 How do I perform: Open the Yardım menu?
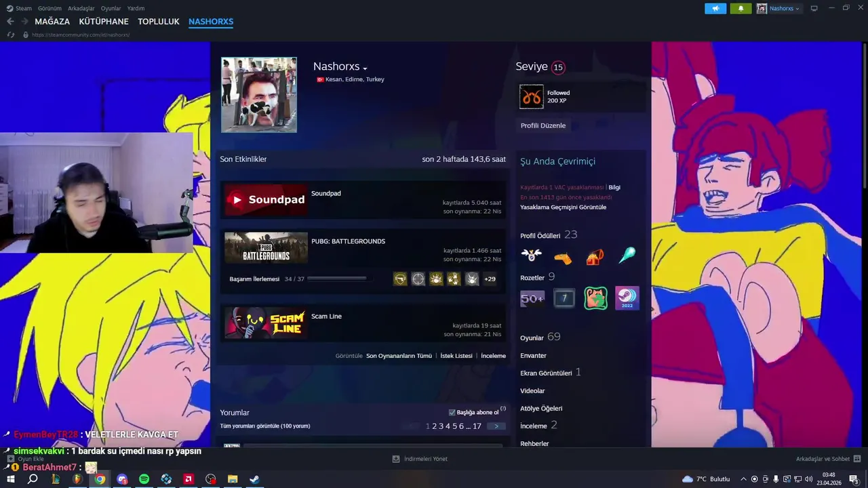[x=136, y=8]
